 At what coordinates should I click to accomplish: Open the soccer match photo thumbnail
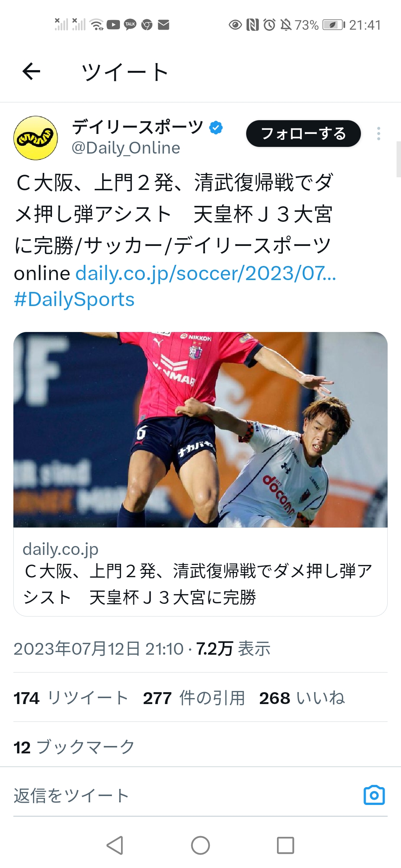[x=200, y=430]
